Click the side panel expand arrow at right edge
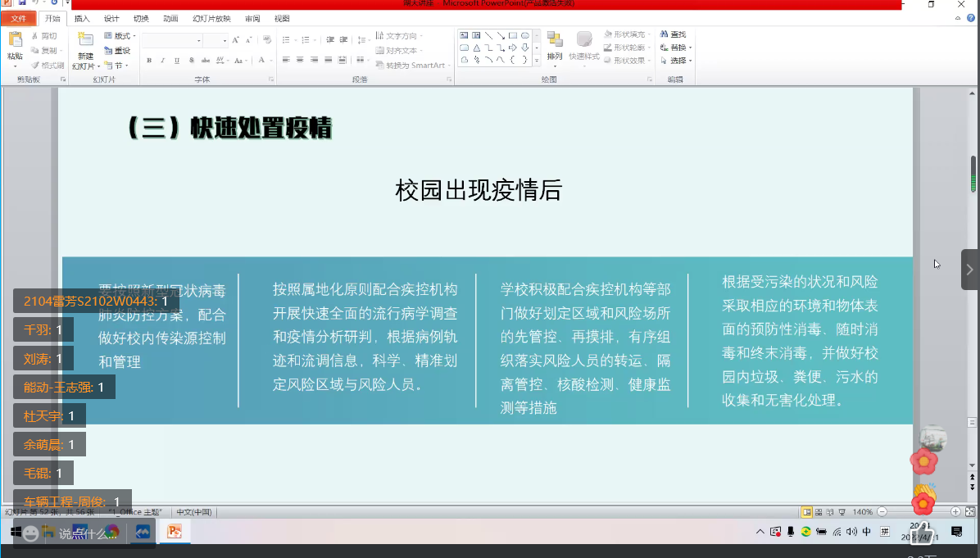Screen dimensions: 980x558 pos(970,270)
